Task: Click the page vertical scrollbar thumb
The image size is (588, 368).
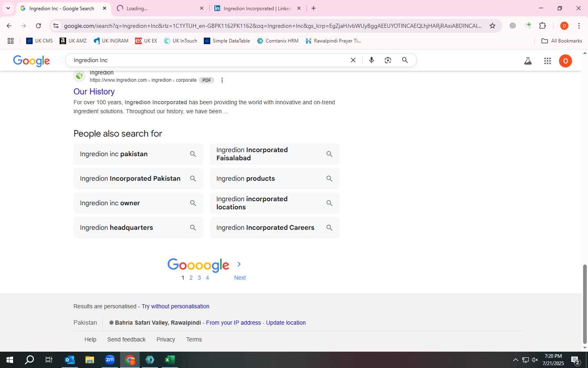Action: point(585,304)
